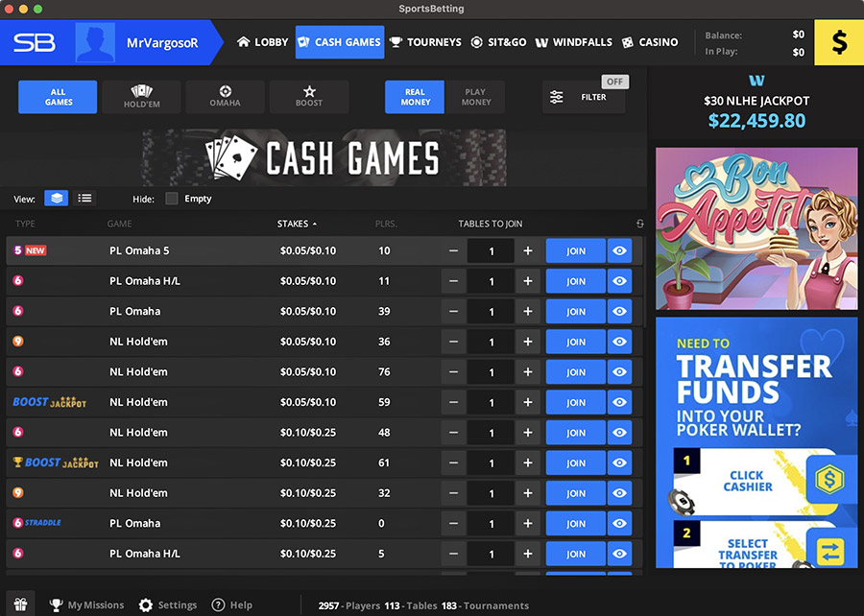Open the Cashier dollar icon
The width and height of the screenshot is (864, 616).
838,42
